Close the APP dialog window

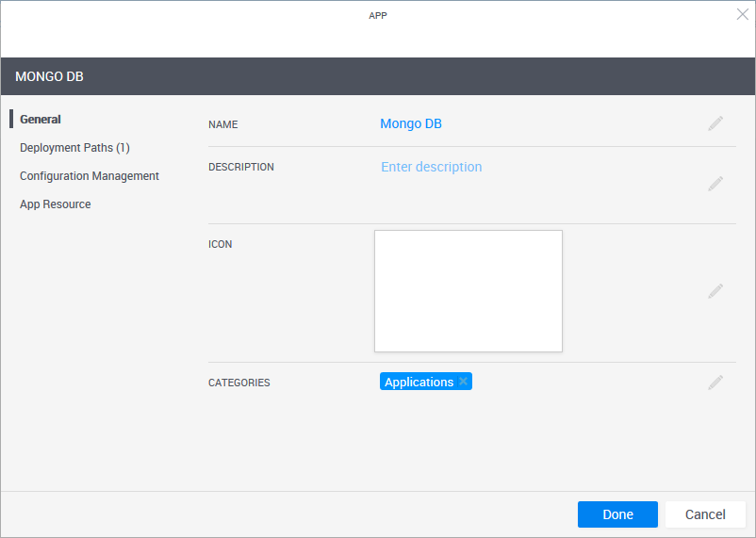coord(742,14)
